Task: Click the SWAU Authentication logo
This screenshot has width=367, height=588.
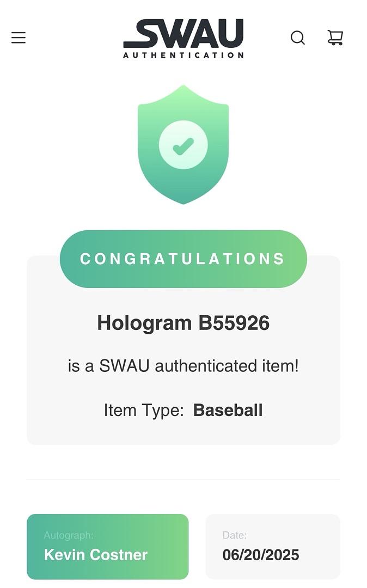Action: 183,34
